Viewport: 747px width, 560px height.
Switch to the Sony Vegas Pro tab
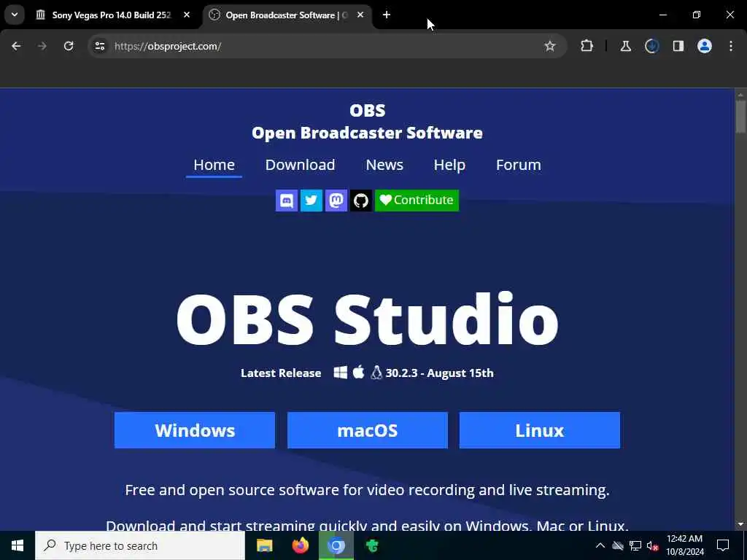111,15
